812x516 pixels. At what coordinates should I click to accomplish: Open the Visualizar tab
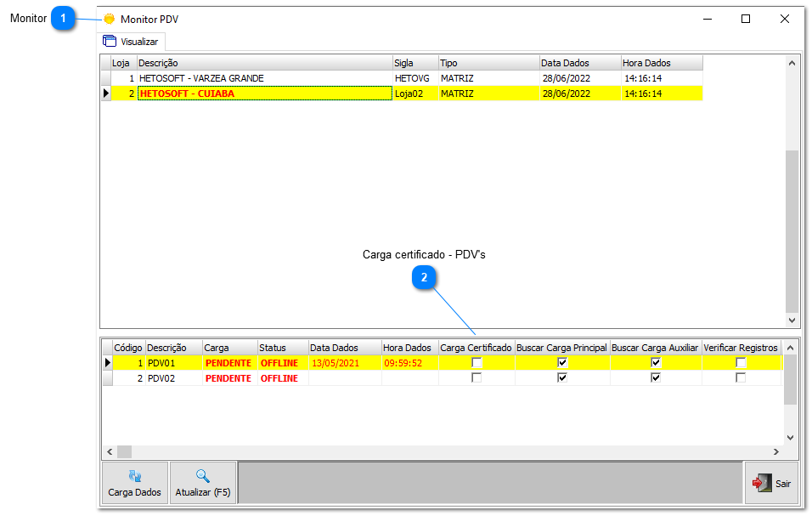[x=131, y=42]
